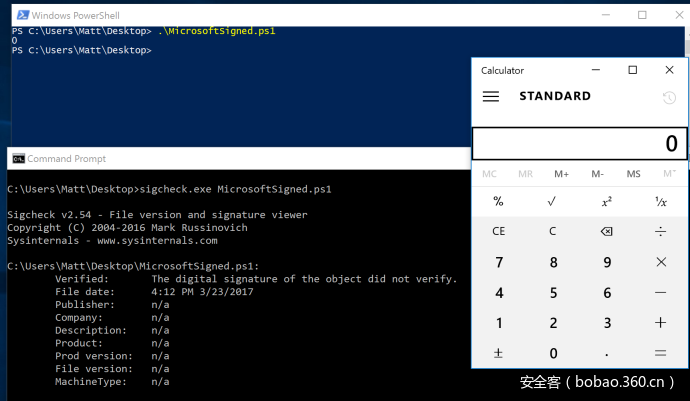Click the www.sysinternals.com text
This screenshot has width=690, height=401.
(x=157, y=241)
